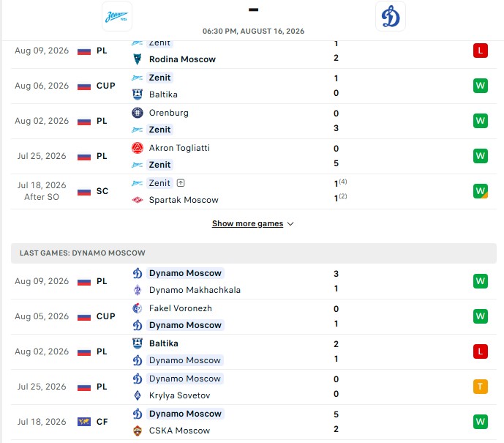
Task: Click Fakel Voronezh club crest icon
Action: 138,308
